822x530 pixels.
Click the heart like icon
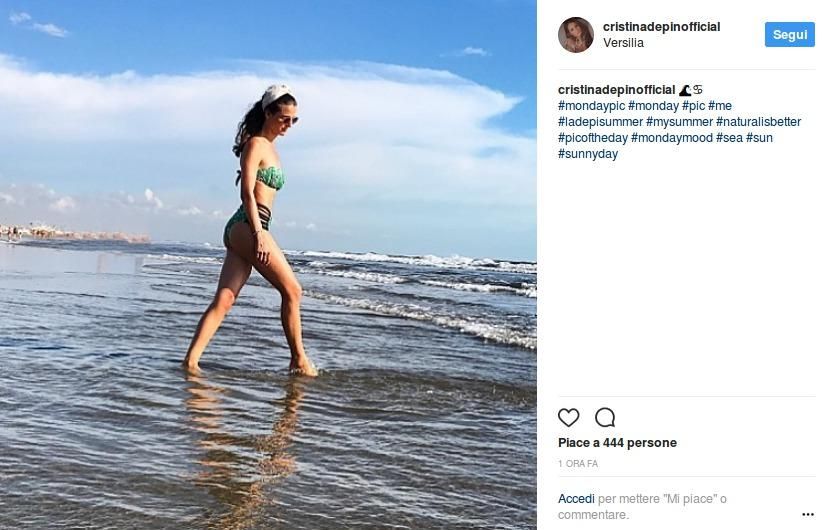(568, 417)
